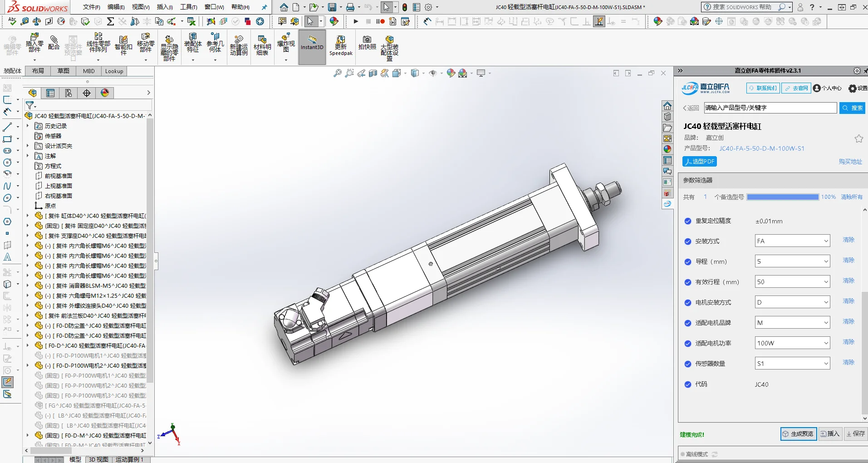Open the DisplayManager color sphere tab

105,93
